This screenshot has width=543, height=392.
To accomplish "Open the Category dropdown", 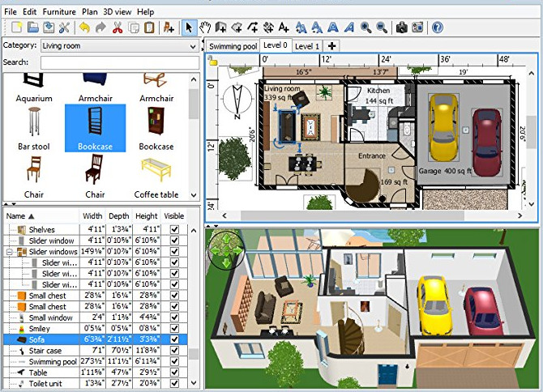I will coord(120,46).
